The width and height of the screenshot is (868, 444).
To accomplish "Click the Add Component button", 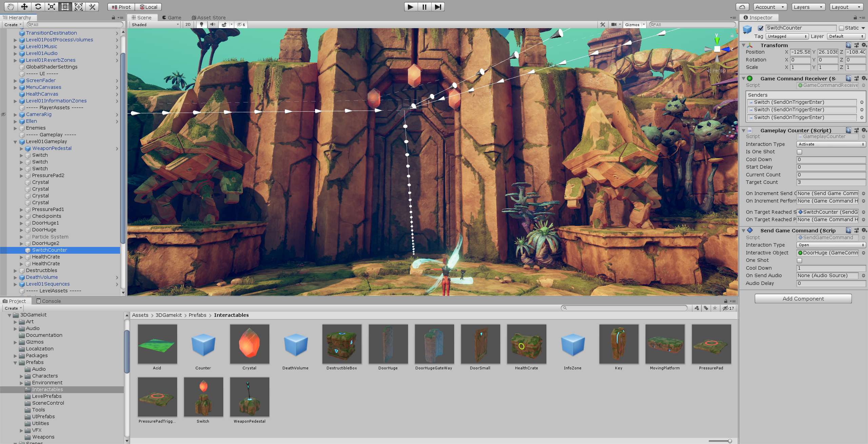I will [x=803, y=298].
